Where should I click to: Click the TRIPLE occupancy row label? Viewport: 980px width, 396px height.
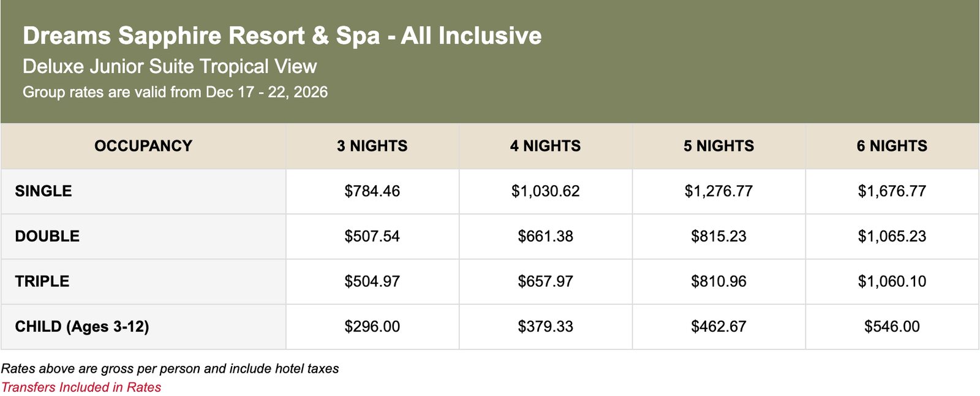click(42, 281)
